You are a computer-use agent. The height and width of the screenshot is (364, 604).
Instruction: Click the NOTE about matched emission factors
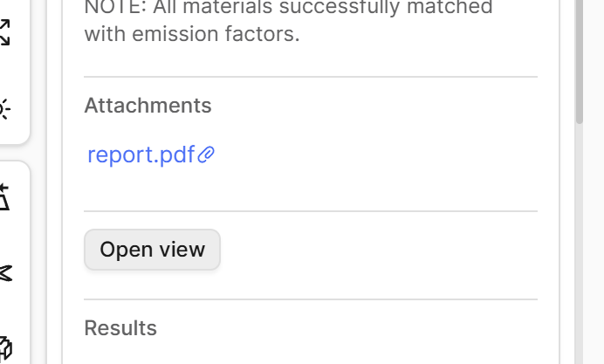point(288,20)
